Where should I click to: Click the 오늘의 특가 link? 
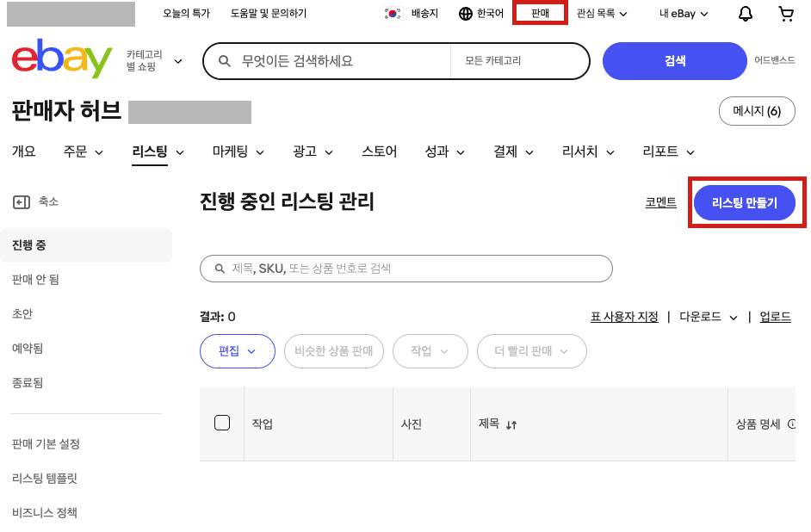[x=186, y=14]
